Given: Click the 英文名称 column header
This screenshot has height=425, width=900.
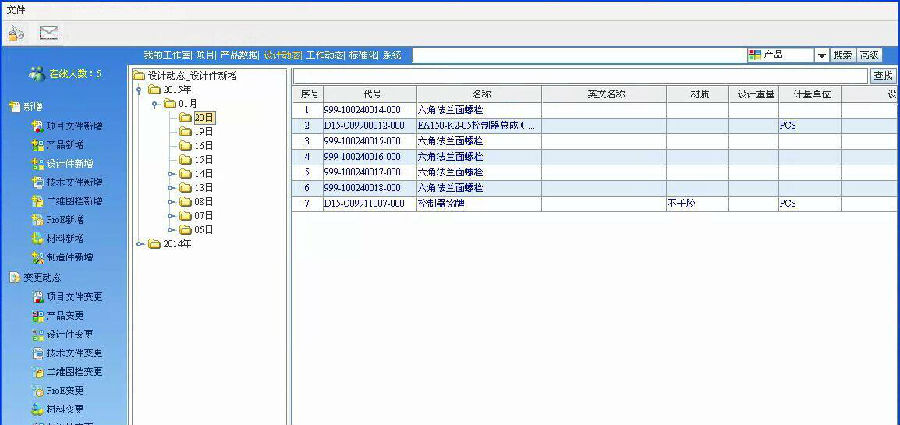Looking at the screenshot, I should pos(604,94).
